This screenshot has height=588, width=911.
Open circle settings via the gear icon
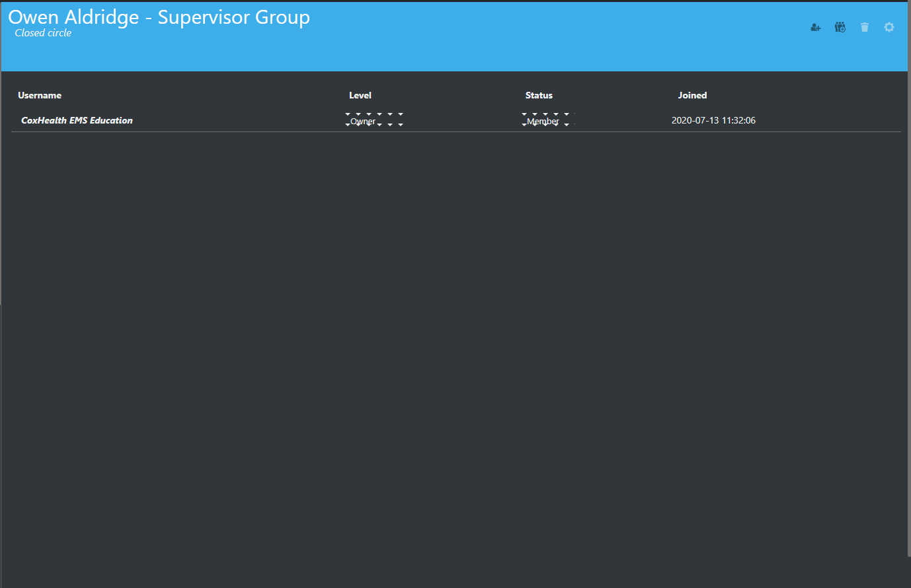click(x=889, y=26)
